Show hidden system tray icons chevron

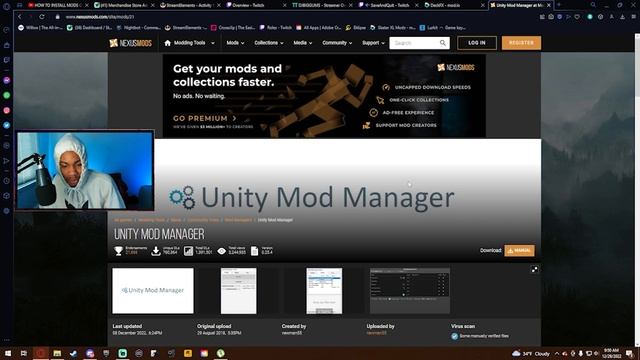pyautogui.click(x=557, y=353)
